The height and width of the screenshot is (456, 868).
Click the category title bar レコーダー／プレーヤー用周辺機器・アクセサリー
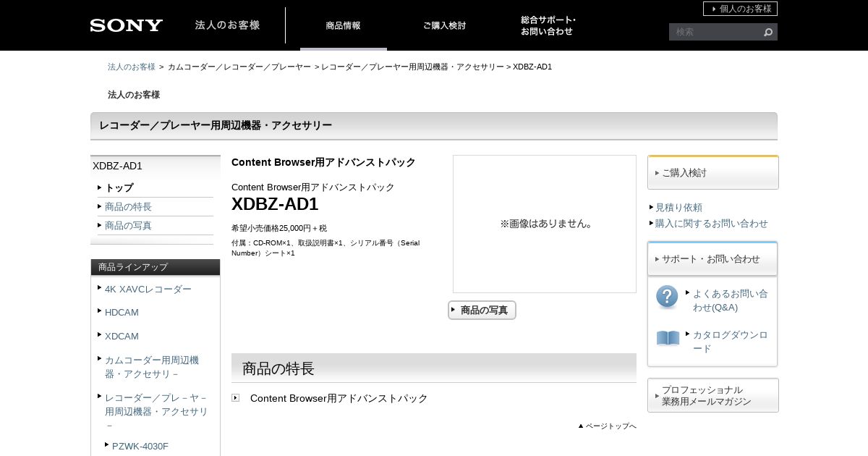coord(434,126)
